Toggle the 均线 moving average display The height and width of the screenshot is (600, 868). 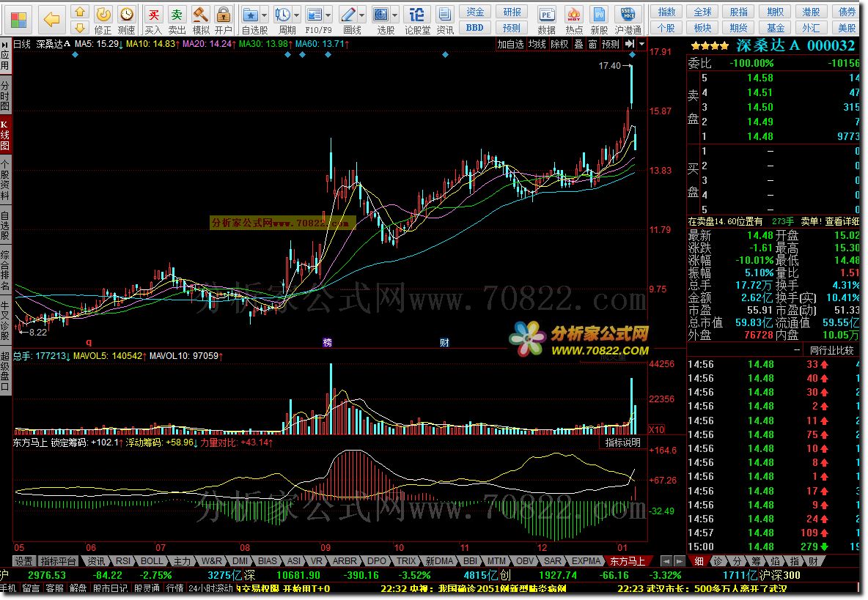(537, 44)
